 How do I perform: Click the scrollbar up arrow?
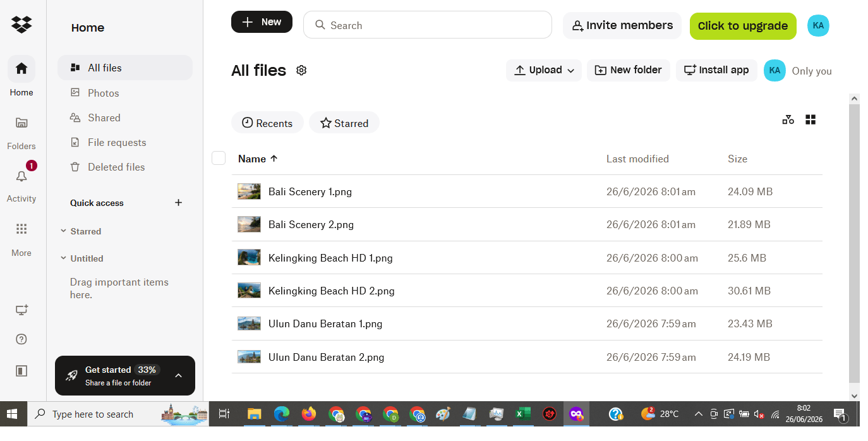[854, 99]
